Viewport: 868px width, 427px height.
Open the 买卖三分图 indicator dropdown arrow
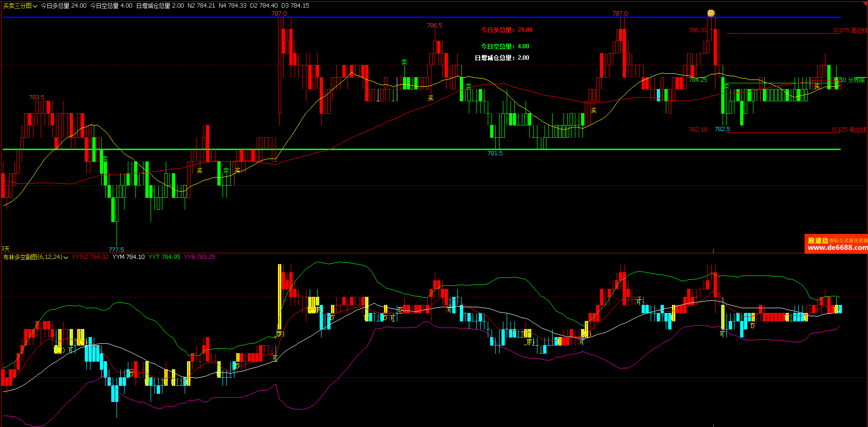[x=35, y=6]
